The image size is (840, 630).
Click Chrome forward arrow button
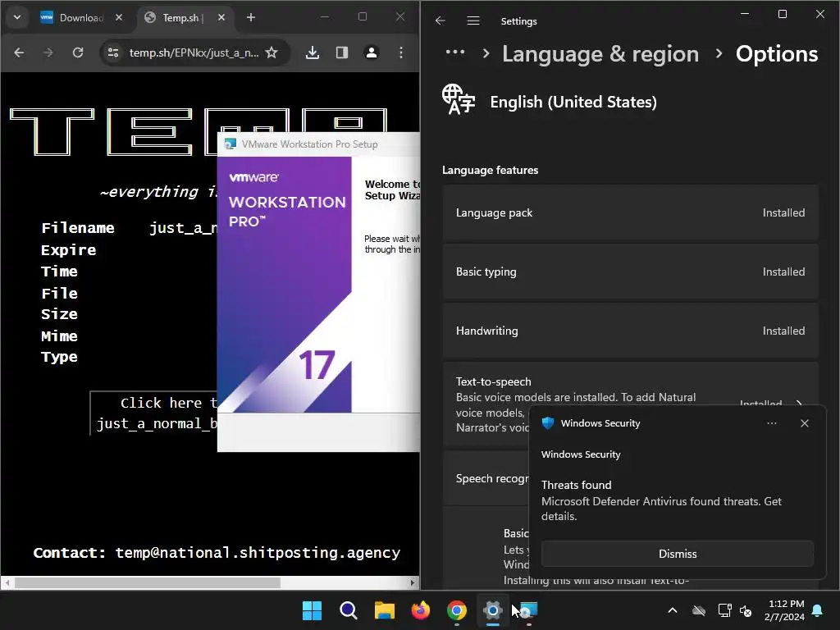tap(48, 52)
